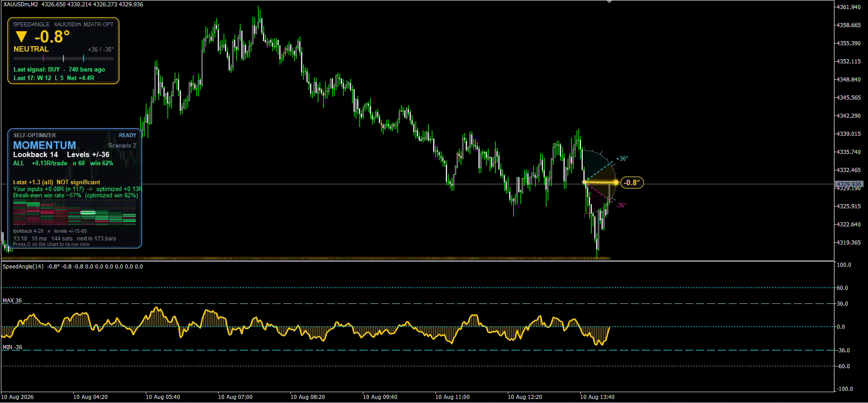Click the 100.0 value on the indicator scale
The width and height of the screenshot is (868, 403).
pos(844,265)
